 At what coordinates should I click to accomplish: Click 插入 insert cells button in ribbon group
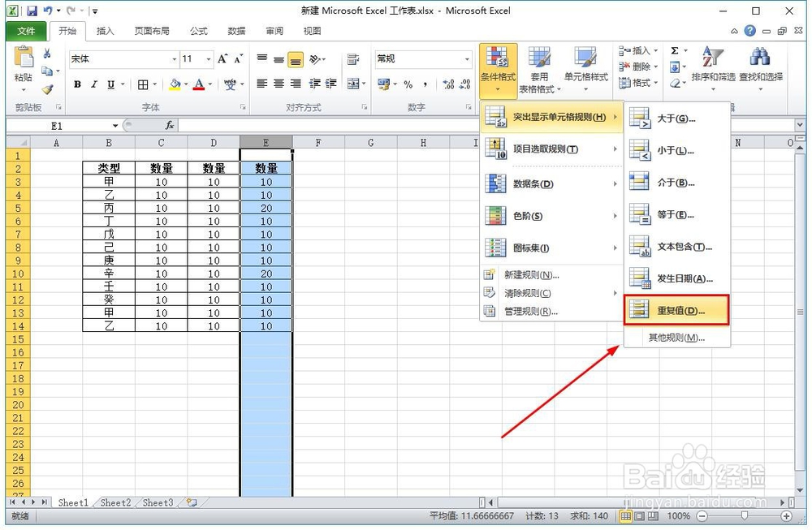[x=638, y=50]
